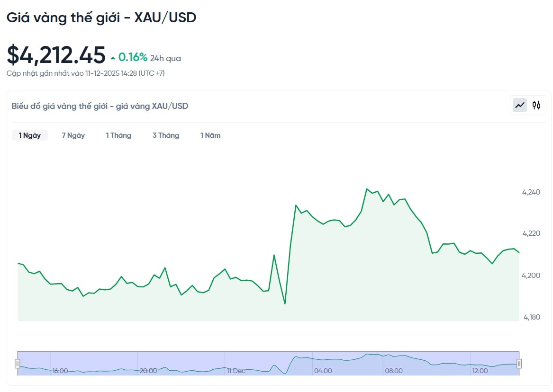Image resolution: width=553 pixels, height=392 pixels.
Task: Switch to the 1 Tháng tab
Action: point(118,135)
